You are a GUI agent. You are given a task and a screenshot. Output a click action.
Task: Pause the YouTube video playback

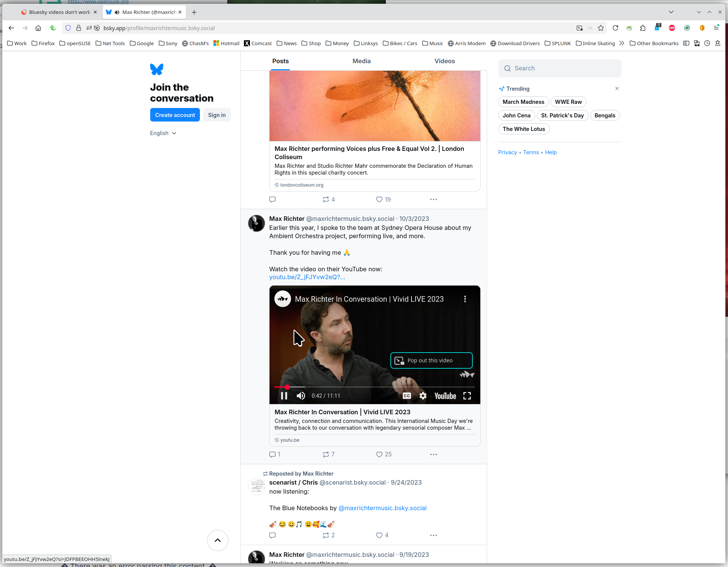[284, 396]
